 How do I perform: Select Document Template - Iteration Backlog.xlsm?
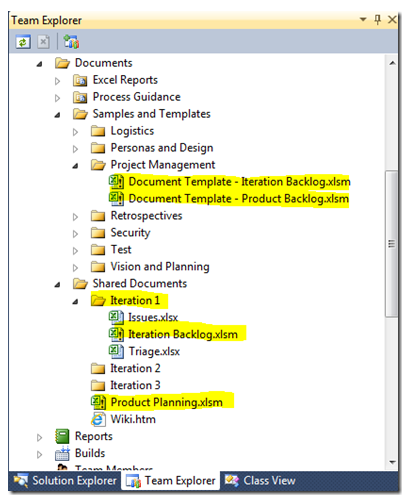click(x=239, y=182)
